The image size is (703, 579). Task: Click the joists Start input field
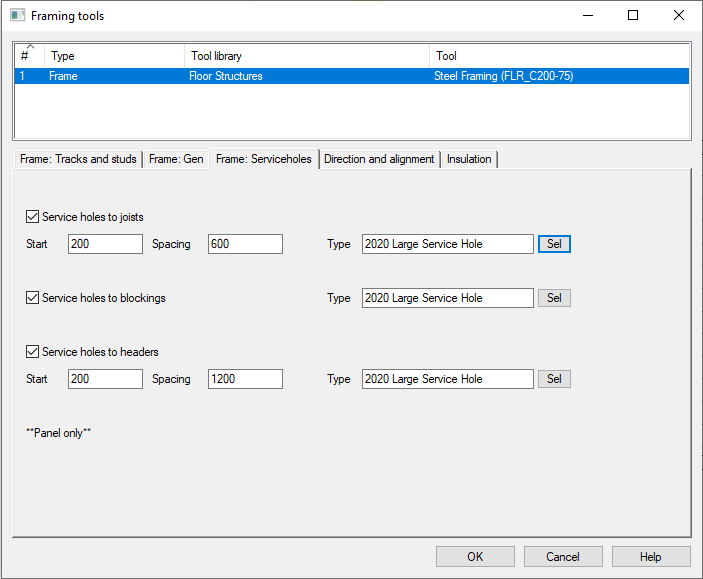(105, 244)
